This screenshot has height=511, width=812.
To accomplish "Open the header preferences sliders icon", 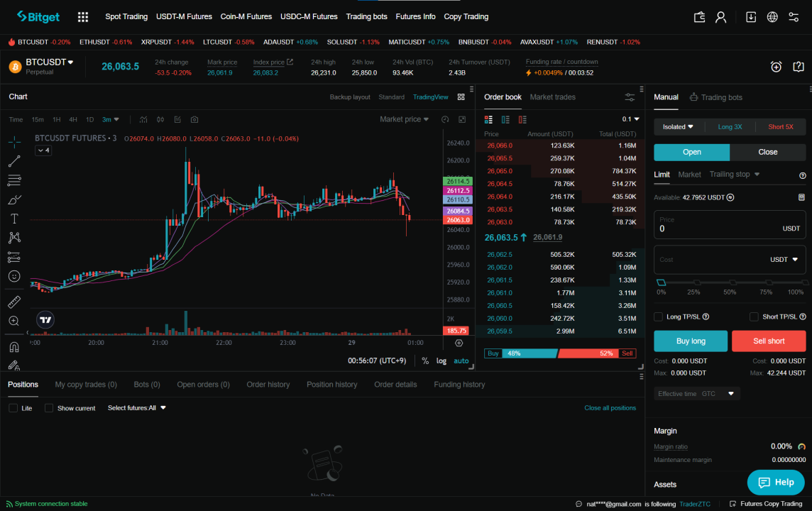I will coord(794,17).
